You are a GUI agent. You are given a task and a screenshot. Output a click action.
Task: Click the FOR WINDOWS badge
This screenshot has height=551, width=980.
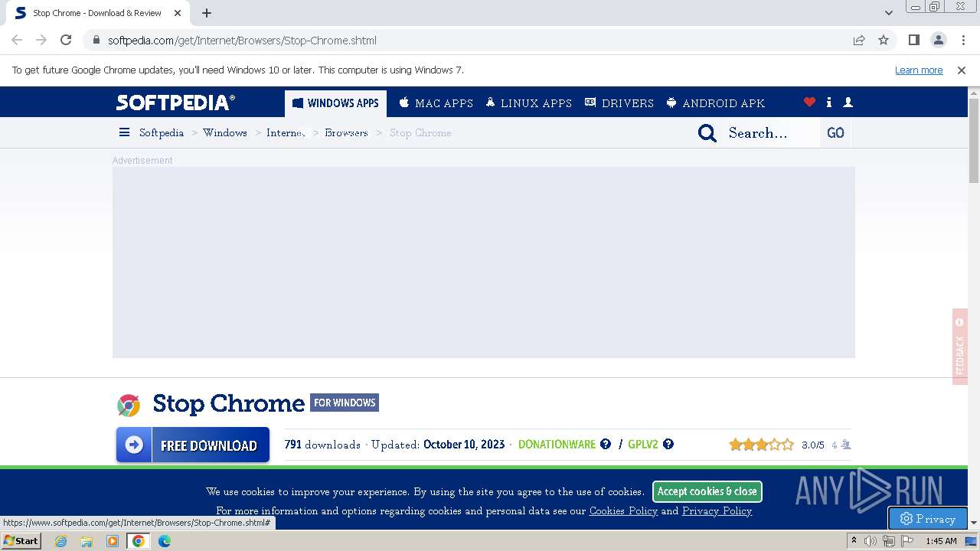pyautogui.click(x=345, y=403)
